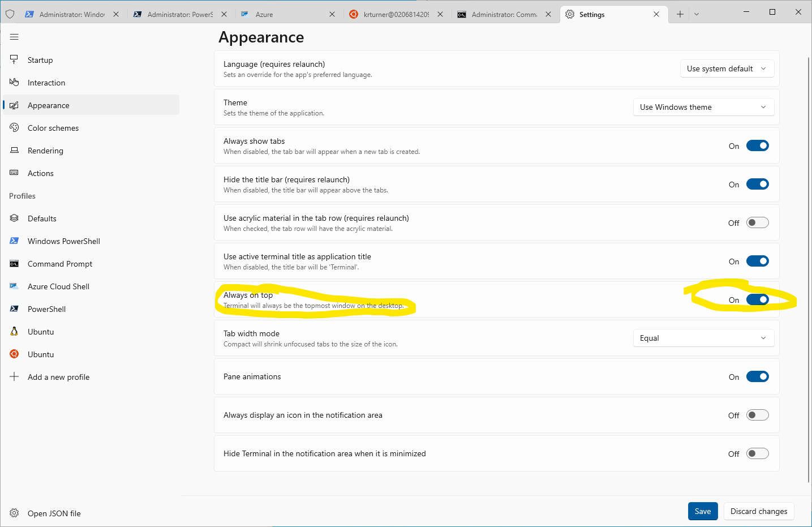Screen dimensions: 812x527
Task: Switch to the Azure tab
Action: 283,15
